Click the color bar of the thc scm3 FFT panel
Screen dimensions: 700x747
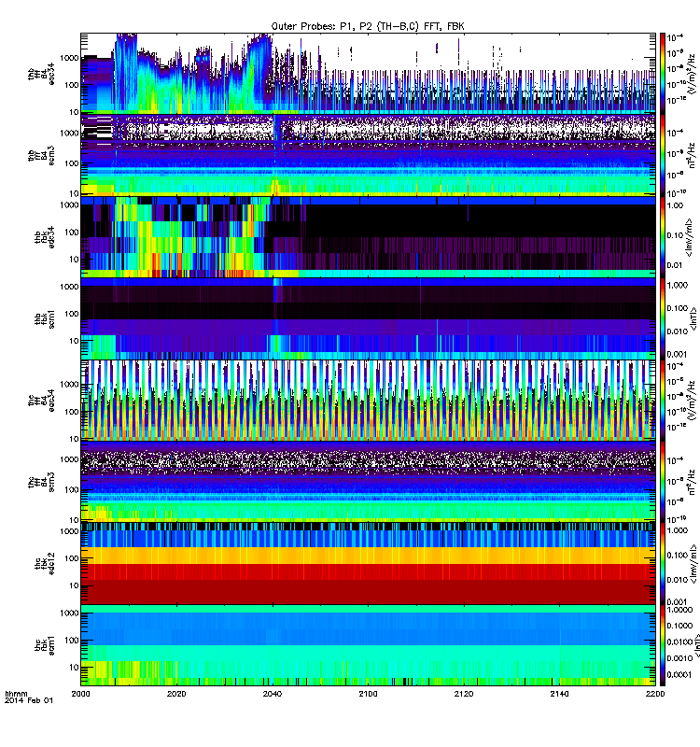click(662, 482)
